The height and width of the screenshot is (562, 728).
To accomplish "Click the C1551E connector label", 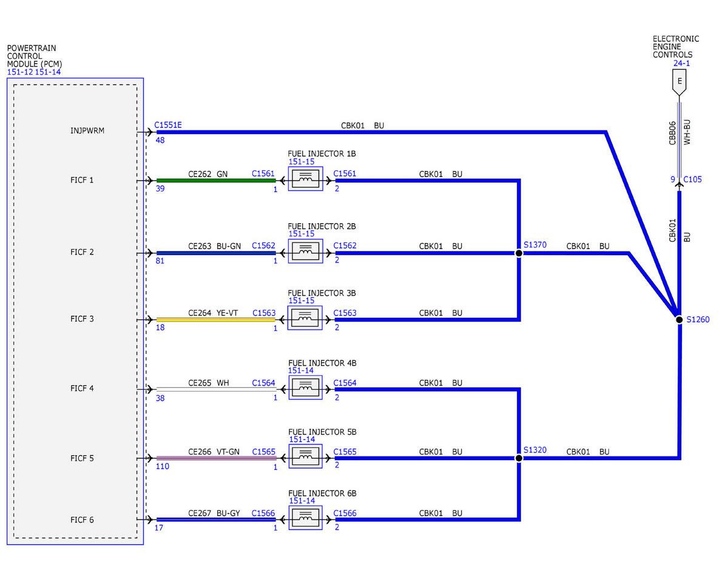I will (168, 125).
